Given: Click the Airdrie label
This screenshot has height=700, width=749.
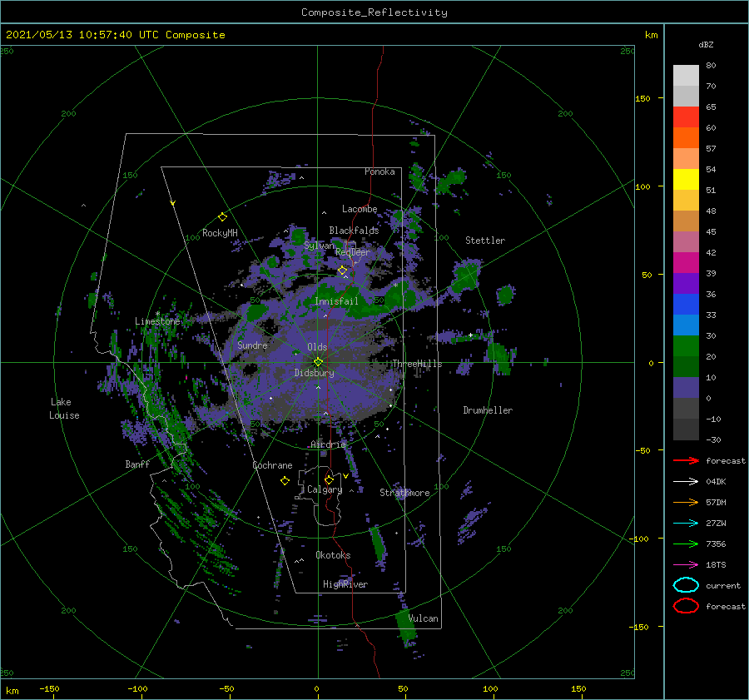Looking at the screenshot, I should [x=328, y=444].
